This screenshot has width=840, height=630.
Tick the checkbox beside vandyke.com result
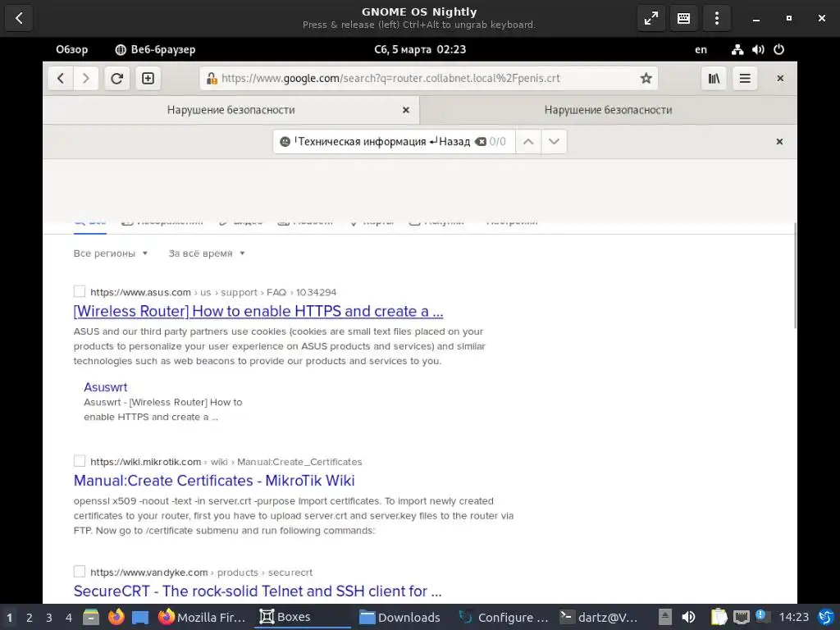click(80, 572)
